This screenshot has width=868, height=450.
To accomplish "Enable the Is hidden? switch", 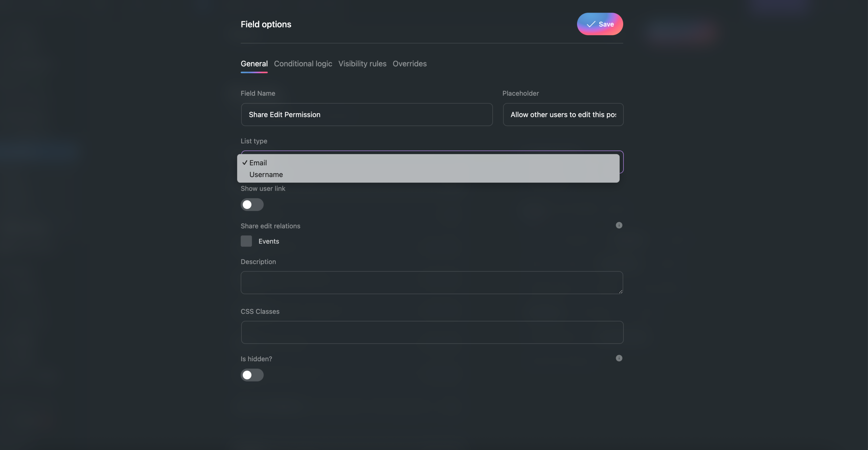I will 252,375.
